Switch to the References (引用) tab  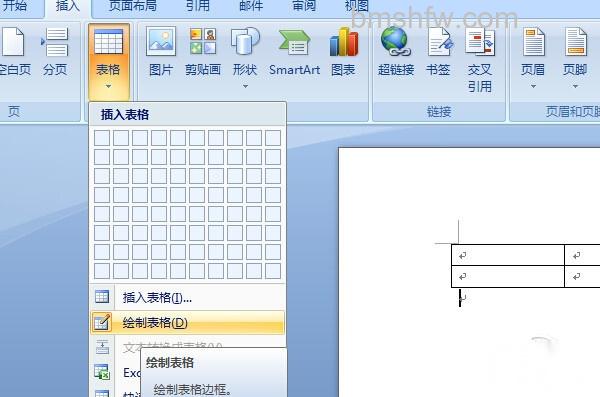[x=198, y=6]
